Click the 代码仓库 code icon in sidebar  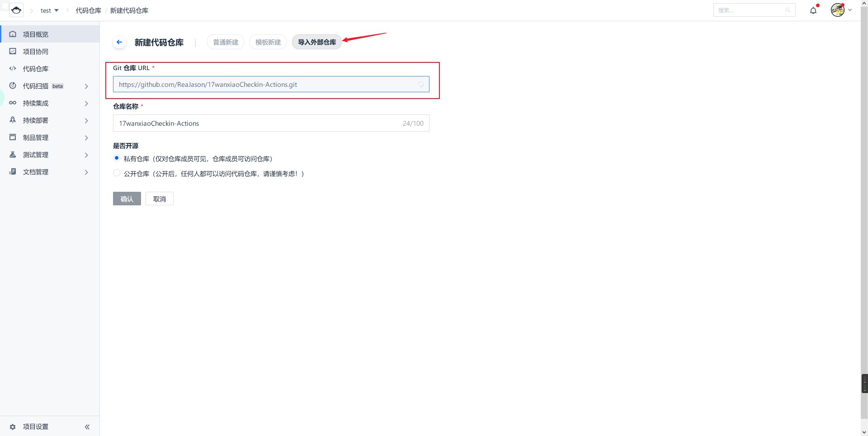tap(13, 69)
